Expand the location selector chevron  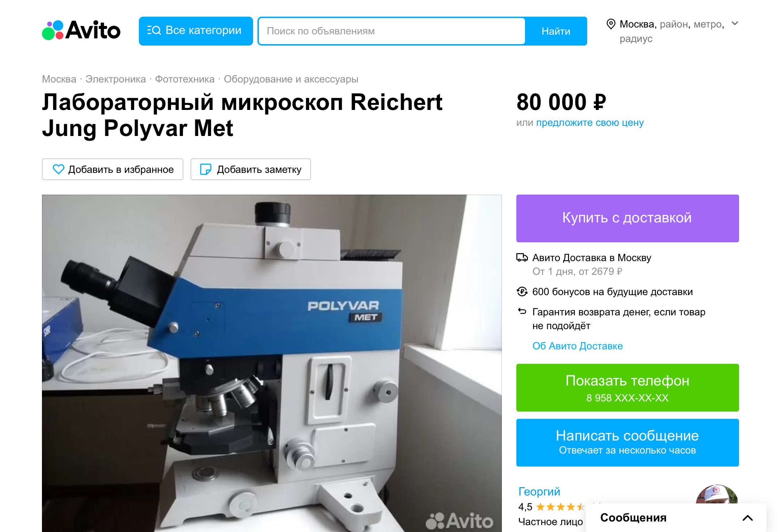click(735, 24)
